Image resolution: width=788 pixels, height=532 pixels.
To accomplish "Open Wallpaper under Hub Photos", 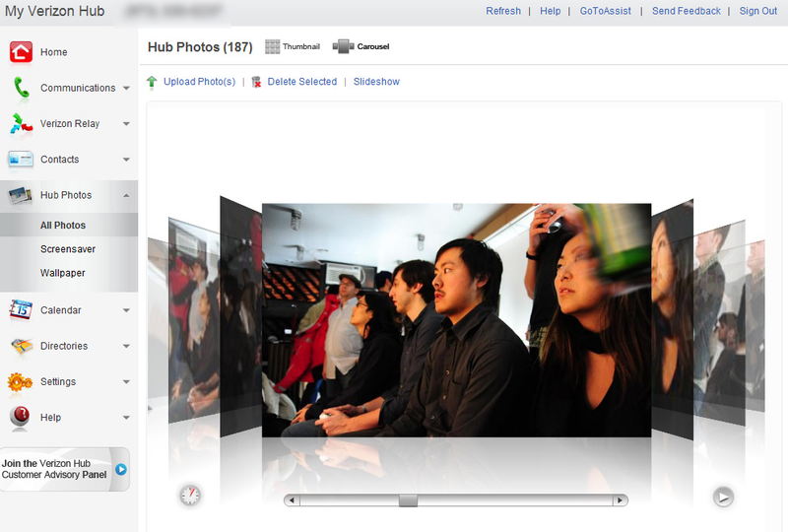I will pyautogui.click(x=63, y=273).
